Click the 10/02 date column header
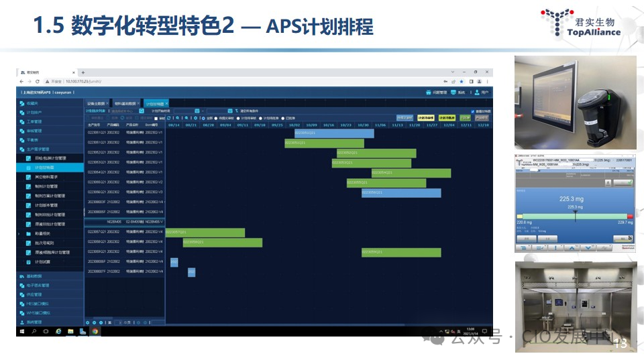 coord(294,125)
